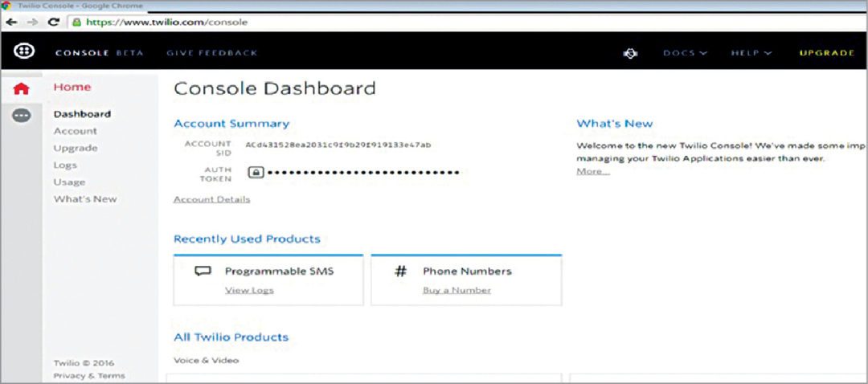Reload the page with browser refresh icon

tap(54, 22)
